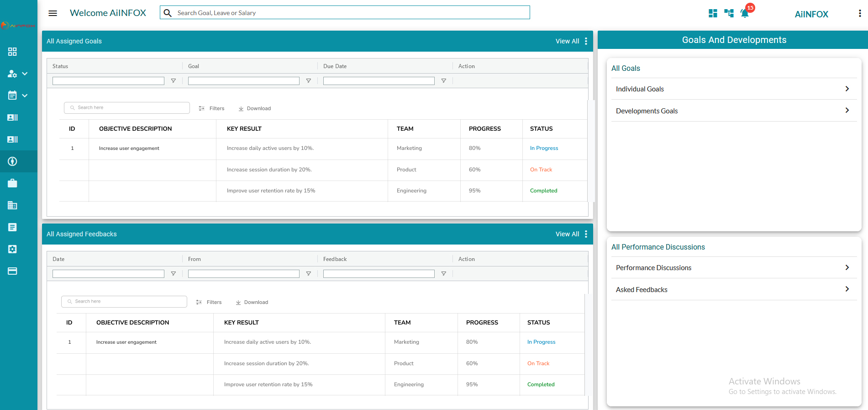Open the building sidebar icon
868x410 pixels.
(12, 205)
